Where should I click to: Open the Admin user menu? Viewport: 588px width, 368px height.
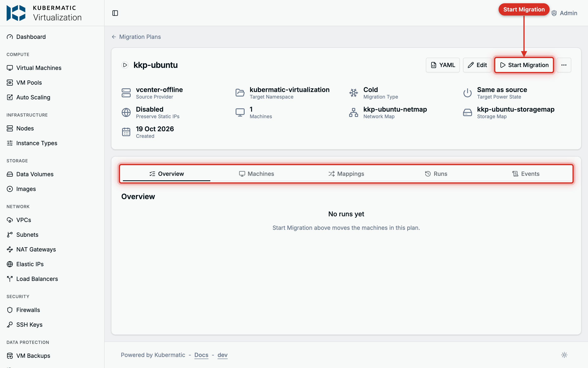564,13
